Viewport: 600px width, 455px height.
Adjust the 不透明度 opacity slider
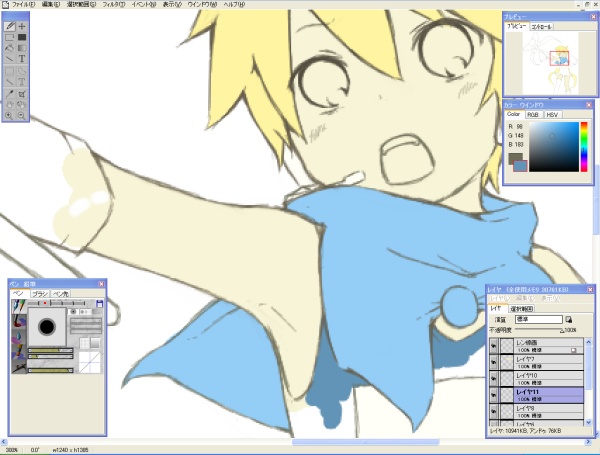pyautogui.click(x=539, y=330)
